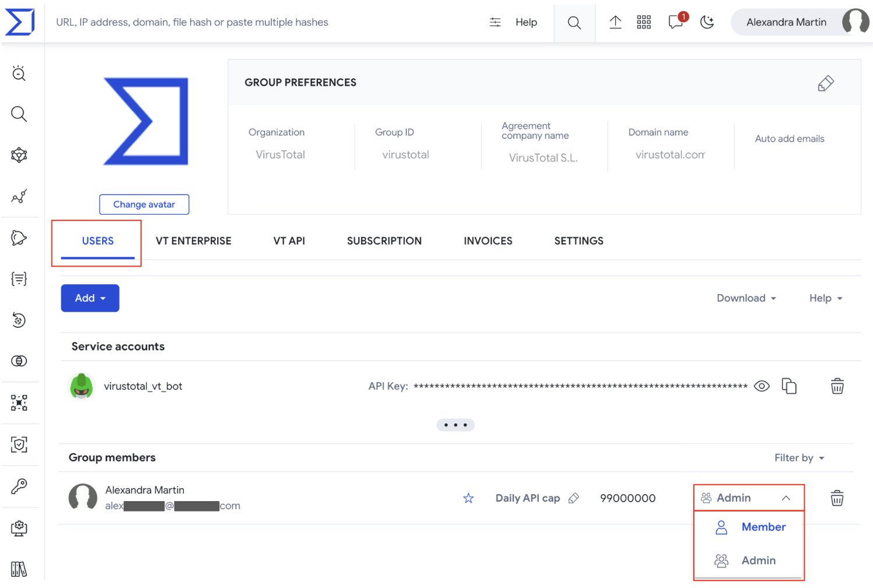Click the VirusTotal S.L. company name value
This screenshot has height=588, width=873.
coord(543,157)
